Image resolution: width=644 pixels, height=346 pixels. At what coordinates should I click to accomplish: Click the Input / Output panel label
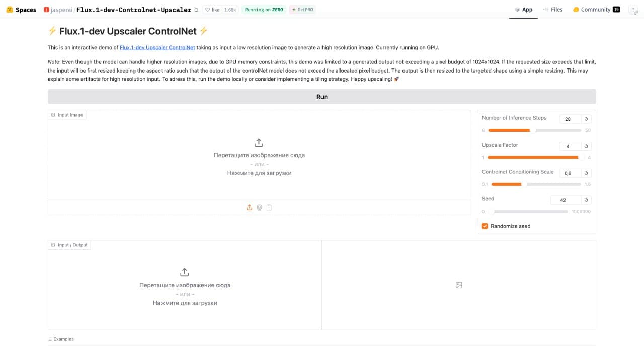pyautogui.click(x=69, y=245)
